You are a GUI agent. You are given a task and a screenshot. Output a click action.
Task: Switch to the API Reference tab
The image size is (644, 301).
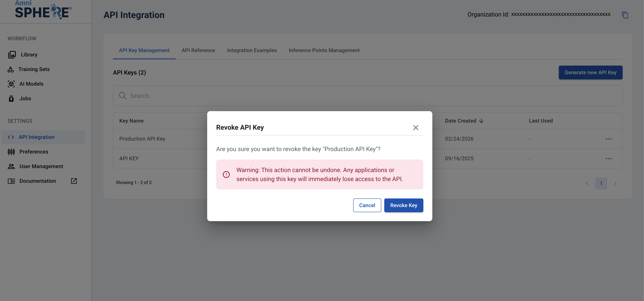click(198, 50)
